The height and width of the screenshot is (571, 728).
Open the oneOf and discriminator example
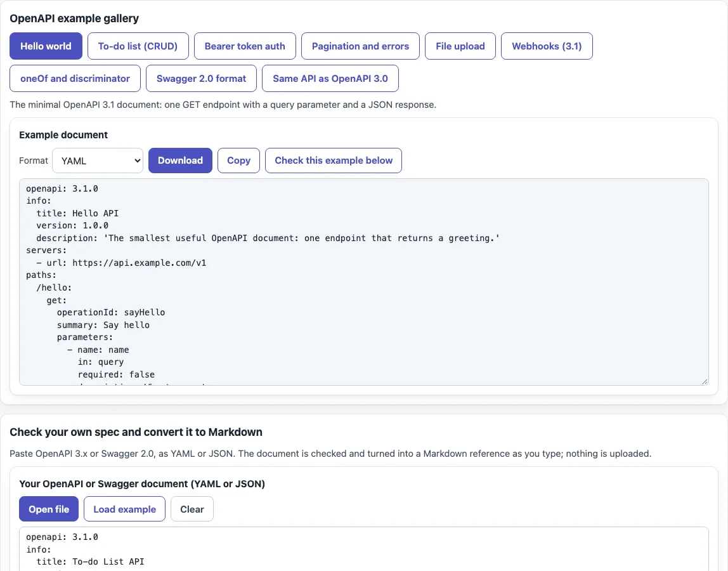[x=75, y=79]
